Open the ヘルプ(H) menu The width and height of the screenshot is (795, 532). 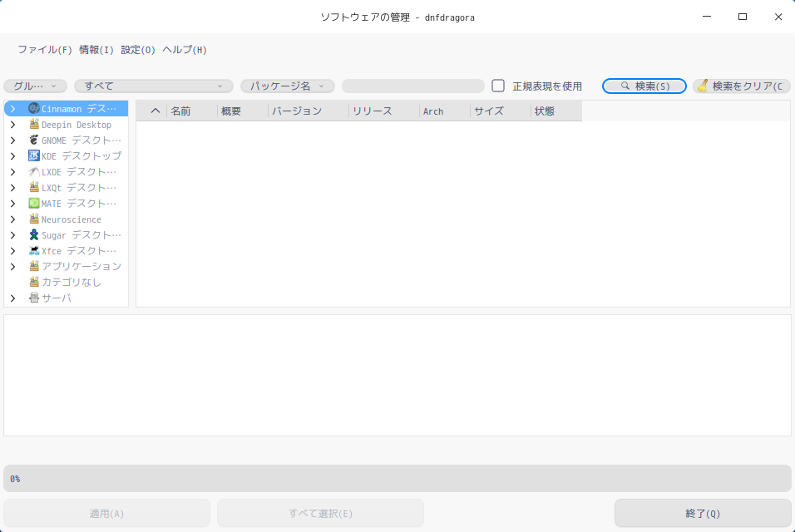[185, 50]
